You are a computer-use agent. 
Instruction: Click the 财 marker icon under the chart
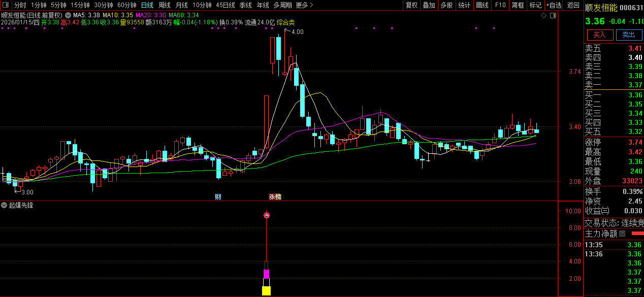click(x=218, y=197)
